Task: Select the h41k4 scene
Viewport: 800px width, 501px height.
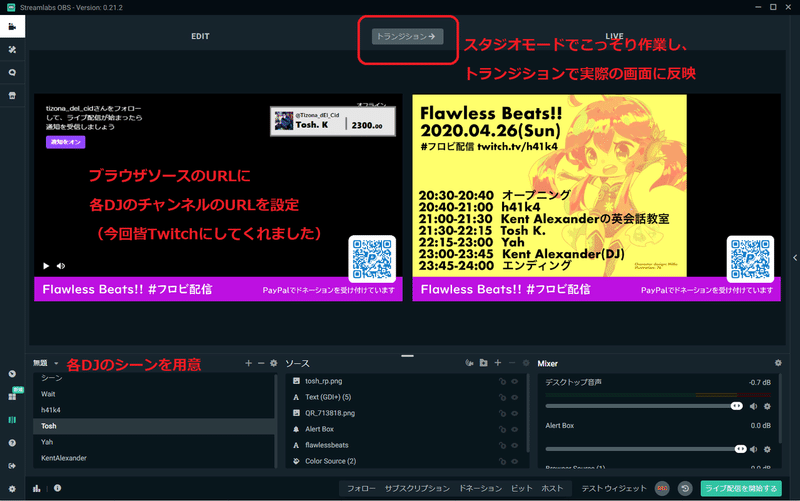Action: pos(154,410)
